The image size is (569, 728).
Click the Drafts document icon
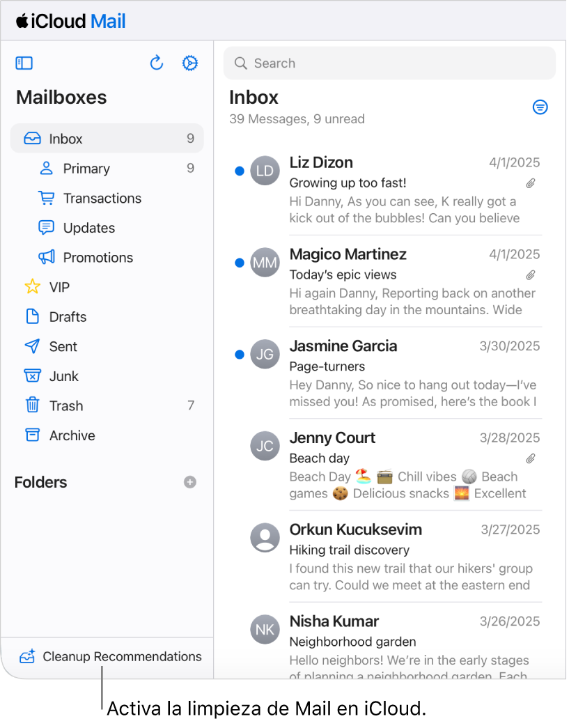coord(33,317)
